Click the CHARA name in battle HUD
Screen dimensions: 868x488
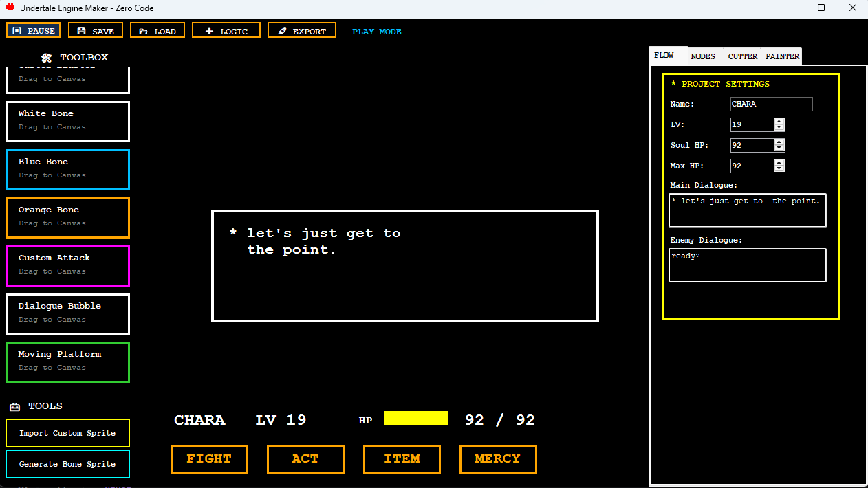point(199,420)
